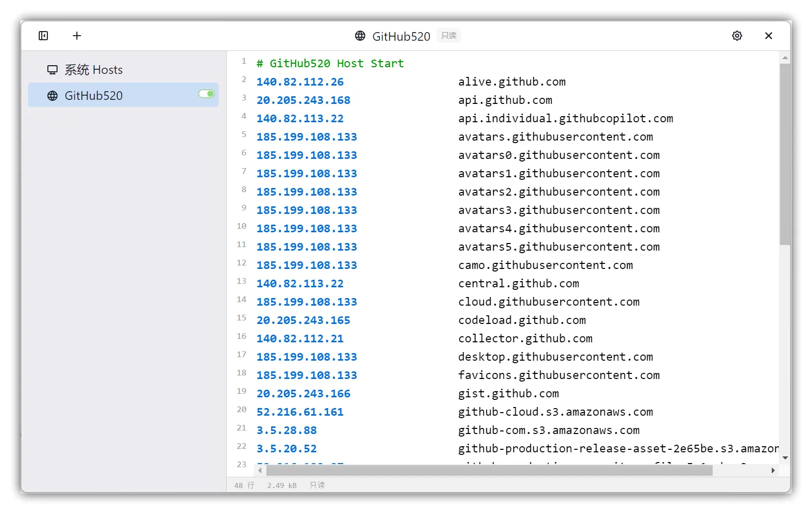Click IP address 20.205.243.165
Viewport: 812px width, 514px height.
click(x=304, y=320)
